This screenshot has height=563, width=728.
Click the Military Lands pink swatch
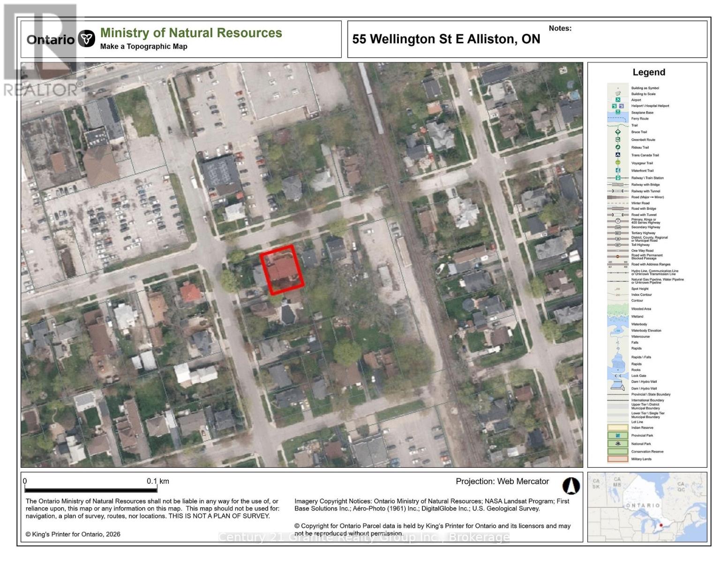click(618, 459)
